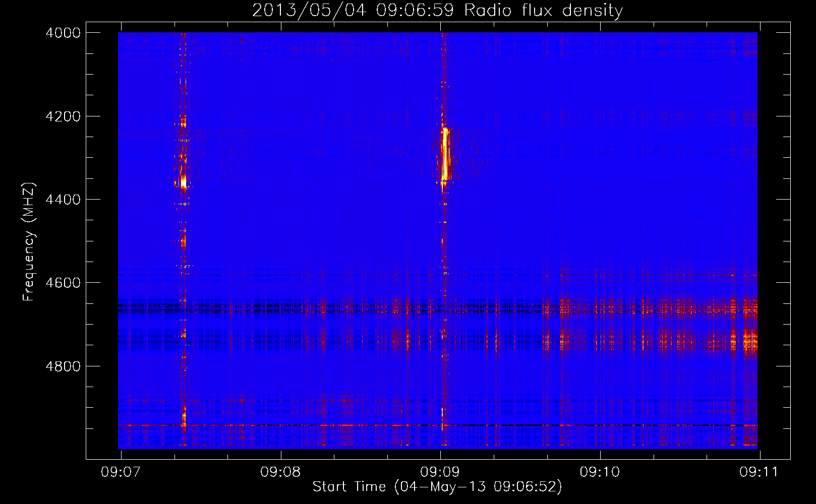Click the 09:07 time tick label

(121, 472)
